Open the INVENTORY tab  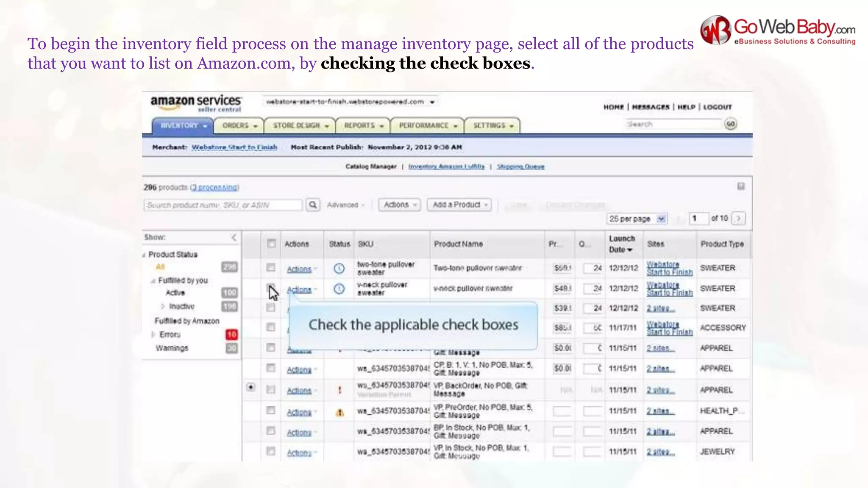pyautogui.click(x=183, y=126)
